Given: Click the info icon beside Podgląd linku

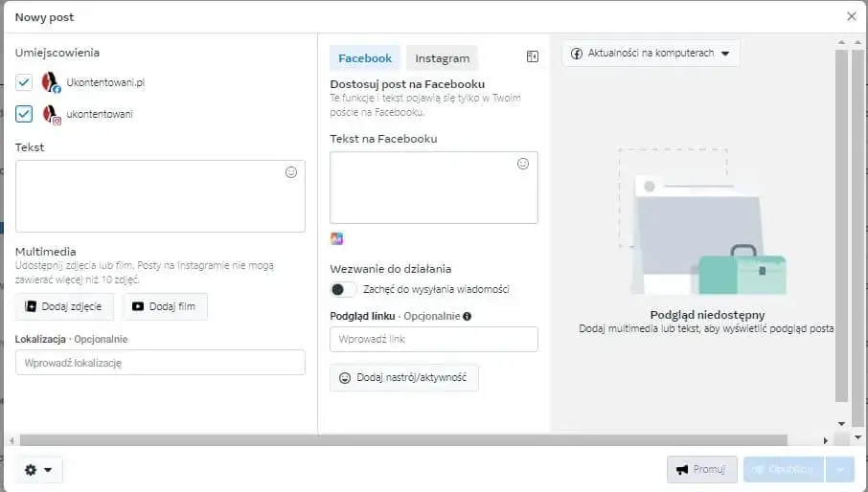Looking at the screenshot, I should coord(468,316).
